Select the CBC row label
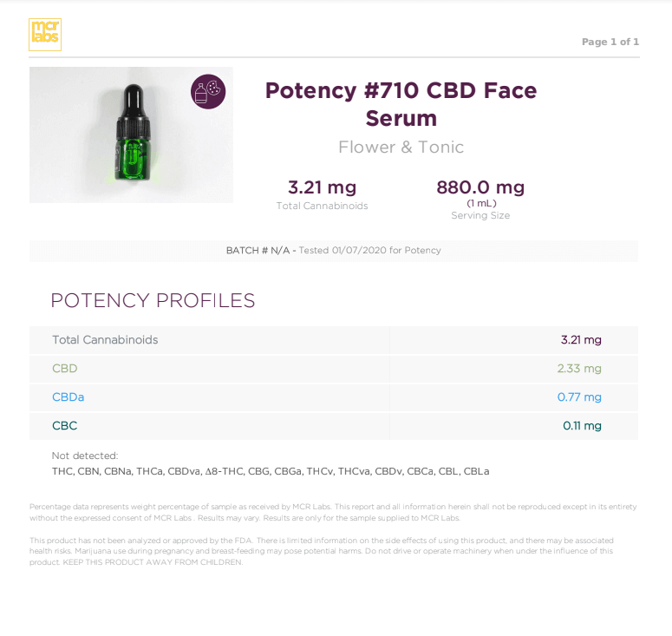 point(65,426)
